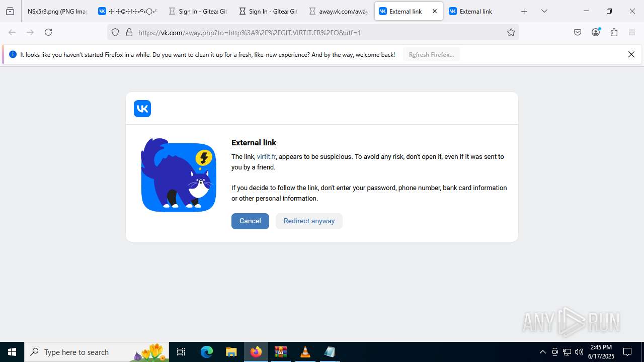Close the active External link tab
The height and width of the screenshot is (362, 644).
pos(435,11)
